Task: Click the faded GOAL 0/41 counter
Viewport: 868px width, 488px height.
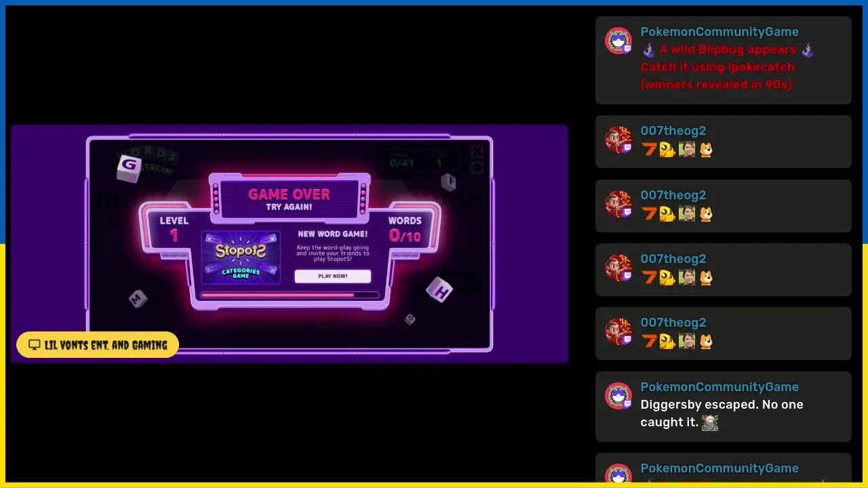Action: click(401, 160)
